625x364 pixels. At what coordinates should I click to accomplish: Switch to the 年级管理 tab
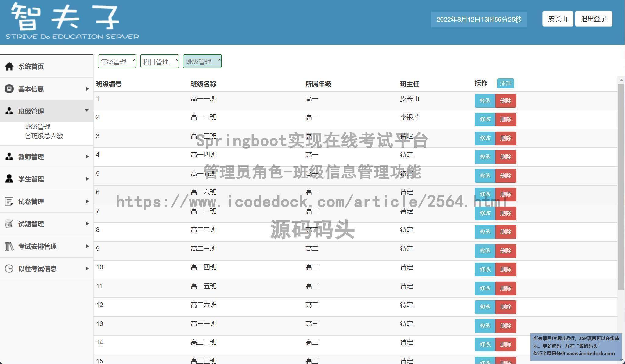[114, 61]
